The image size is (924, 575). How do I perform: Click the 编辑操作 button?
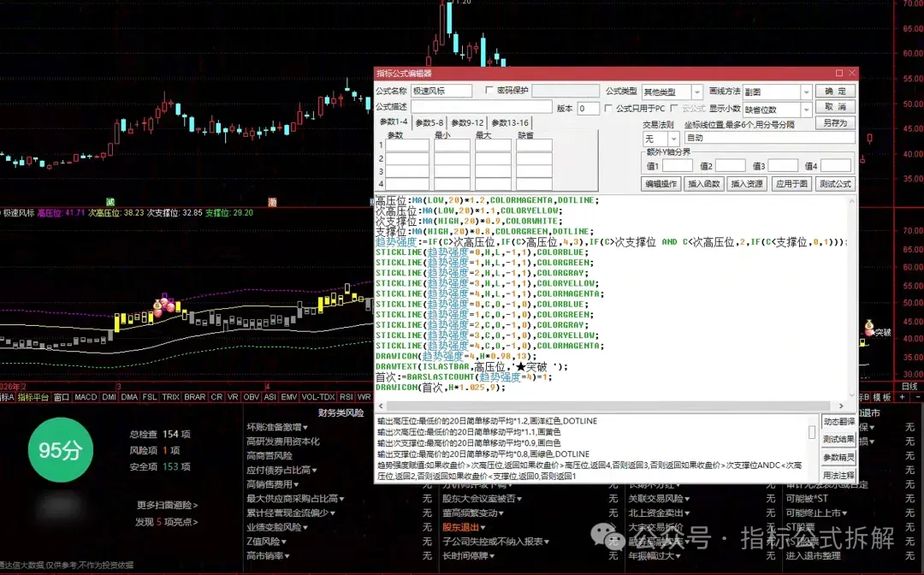click(x=660, y=184)
